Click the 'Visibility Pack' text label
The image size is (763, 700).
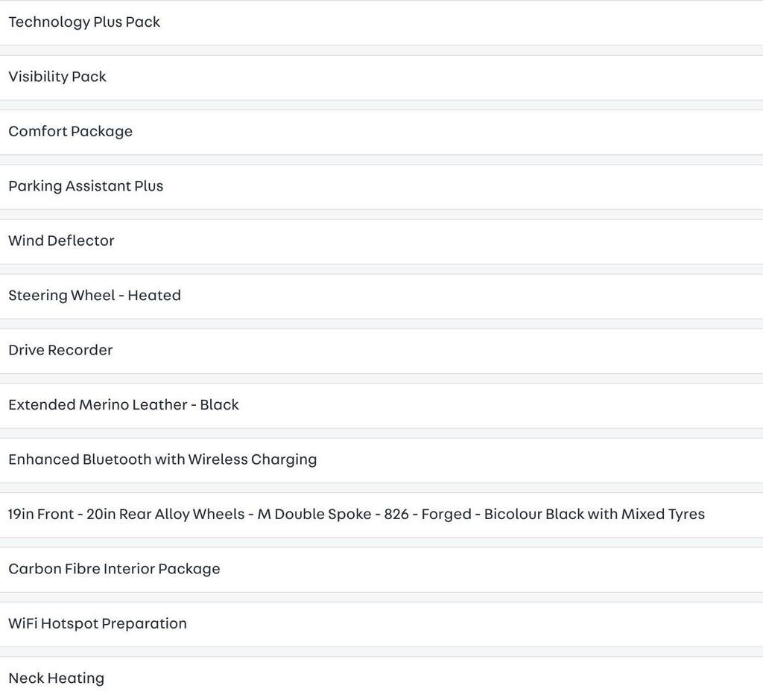[x=57, y=77]
